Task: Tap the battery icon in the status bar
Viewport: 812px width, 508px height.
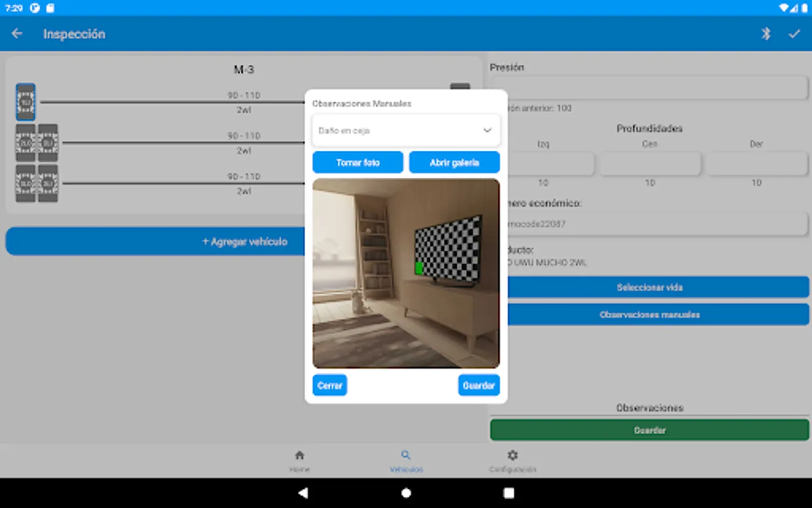Action: point(804,8)
